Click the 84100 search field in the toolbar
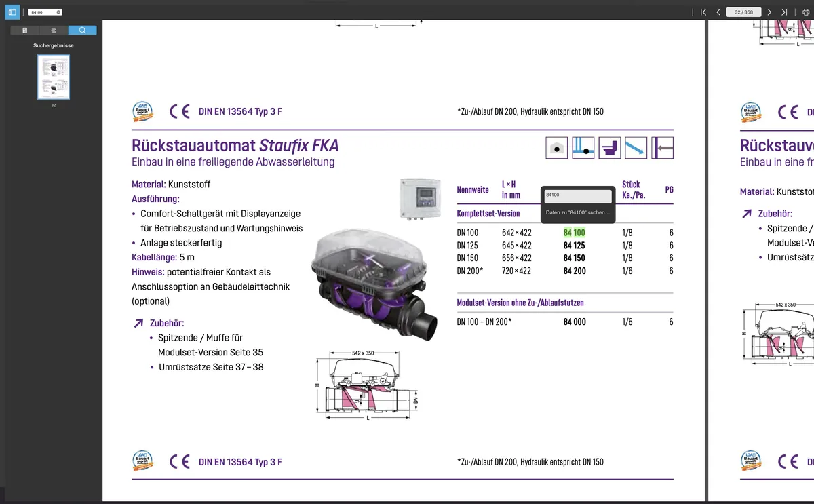Viewport: 814px width, 504px height. [x=42, y=12]
